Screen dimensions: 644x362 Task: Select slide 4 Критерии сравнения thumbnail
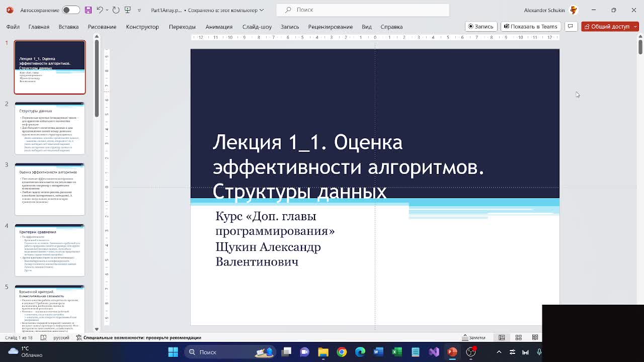point(50,250)
